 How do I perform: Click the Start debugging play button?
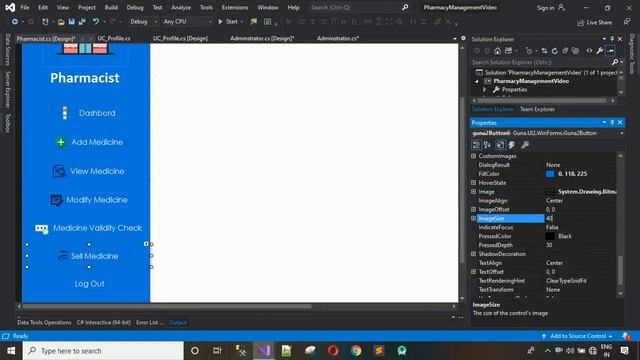(x=221, y=22)
